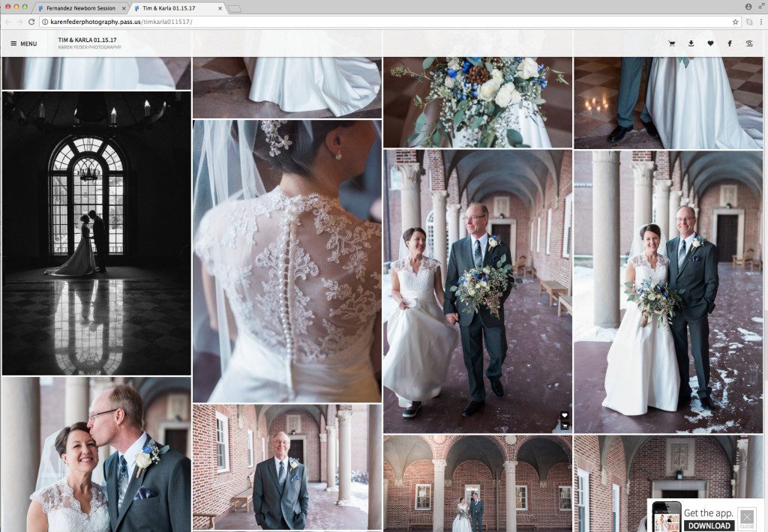Open favorites with the header heart icon
This screenshot has width=768, height=532.
pyautogui.click(x=710, y=43)
